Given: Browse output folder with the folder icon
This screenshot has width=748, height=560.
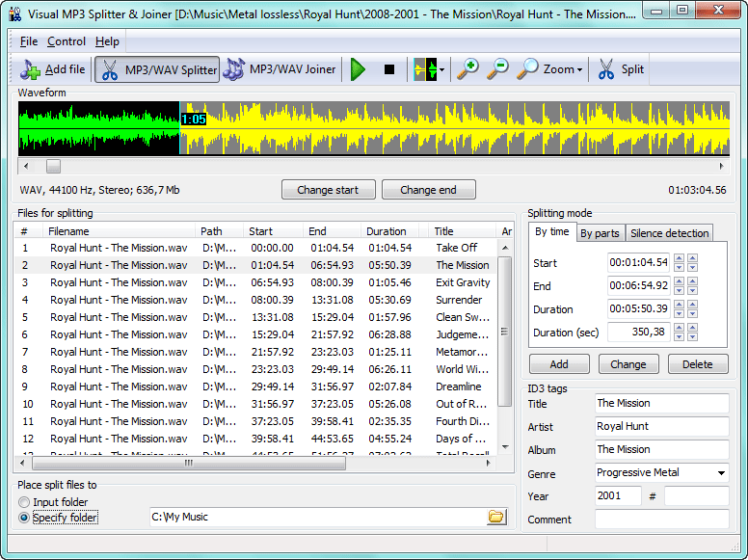Looking at the screenshot, I should click(x=496, y=517).
